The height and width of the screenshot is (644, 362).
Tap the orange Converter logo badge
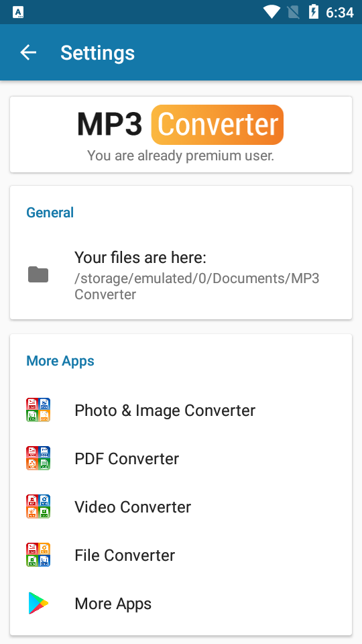pos(217,125)
